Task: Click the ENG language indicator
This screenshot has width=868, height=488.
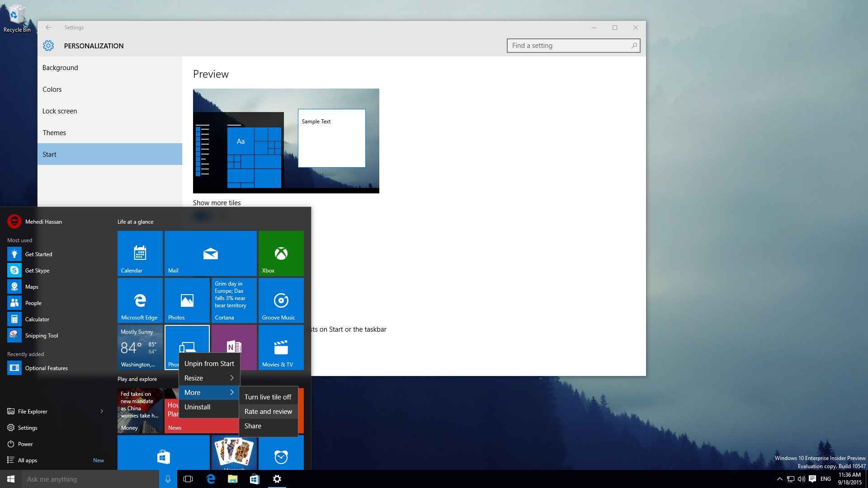Action: coord(826,479)
